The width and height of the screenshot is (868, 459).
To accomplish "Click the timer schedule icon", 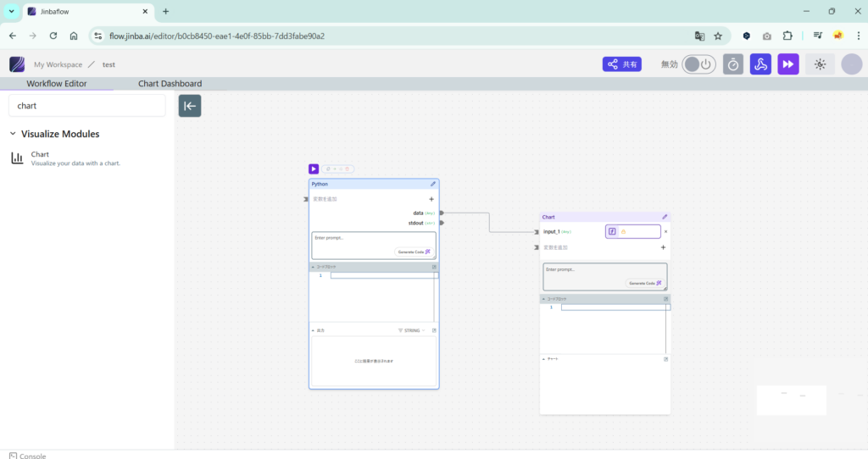I will click(733, 64).
